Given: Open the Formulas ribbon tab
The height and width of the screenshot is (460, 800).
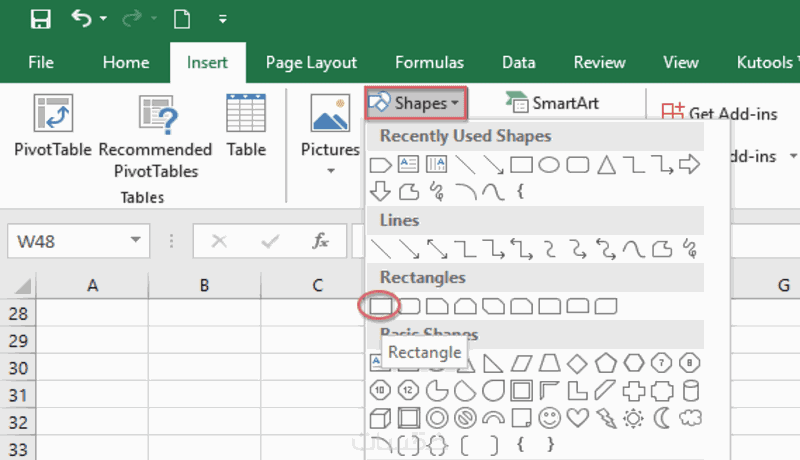Looking at the screenshot, I should (x=429, y=62).
